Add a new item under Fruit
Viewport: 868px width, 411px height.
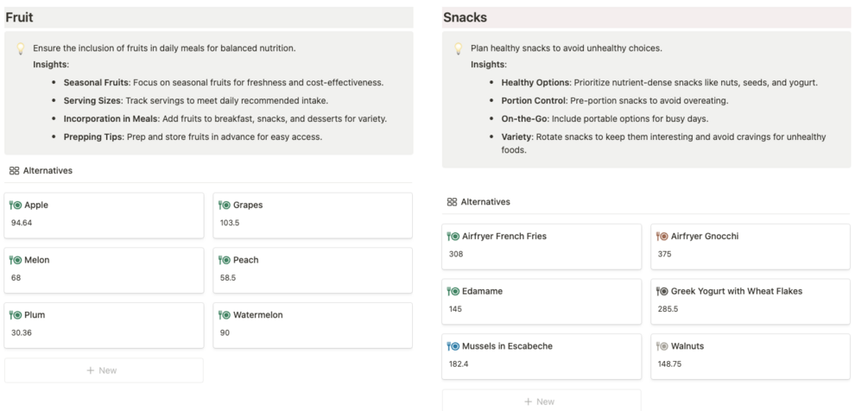pos(104,370)
